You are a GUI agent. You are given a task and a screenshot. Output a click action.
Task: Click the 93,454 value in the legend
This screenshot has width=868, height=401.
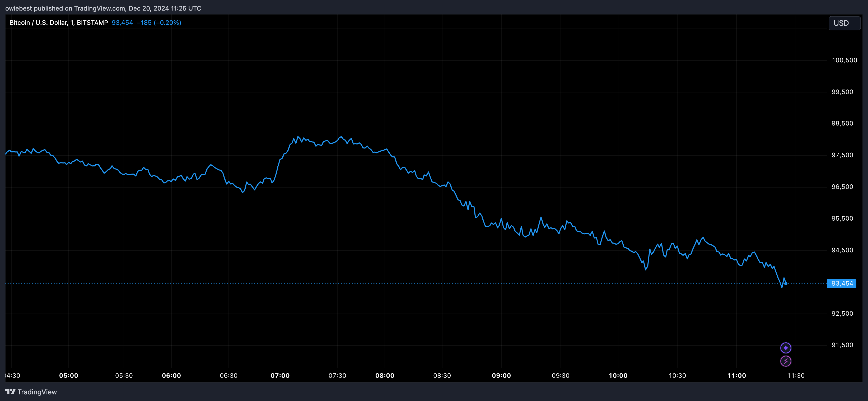pyautogui.click(x=122, y=22)
